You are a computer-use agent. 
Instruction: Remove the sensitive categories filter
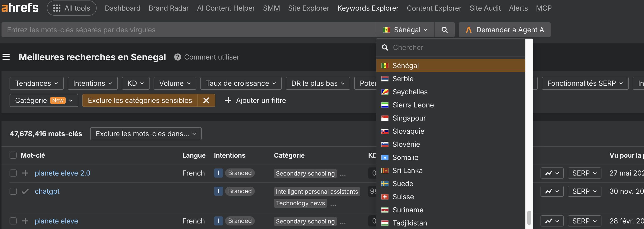(206, 100)
